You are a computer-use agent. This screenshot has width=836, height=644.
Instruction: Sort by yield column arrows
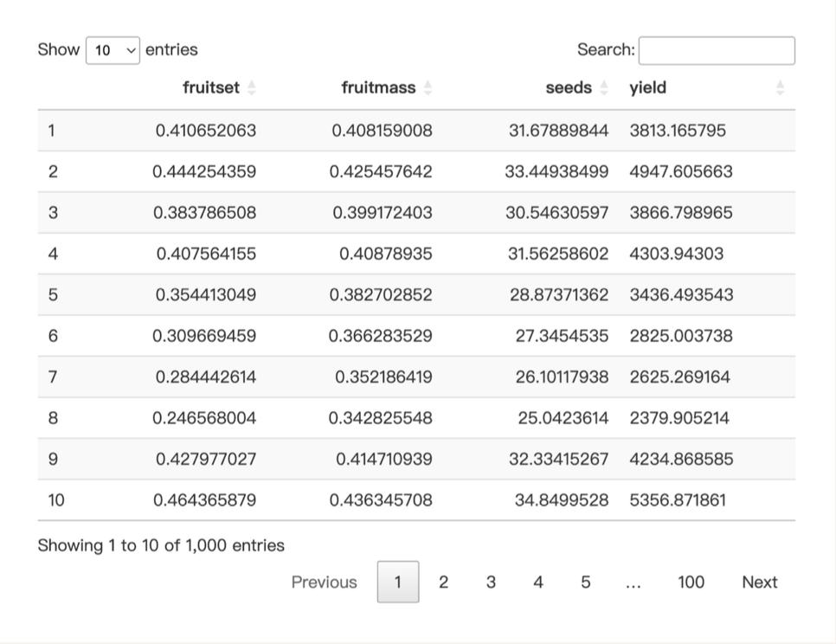point(780,87)
